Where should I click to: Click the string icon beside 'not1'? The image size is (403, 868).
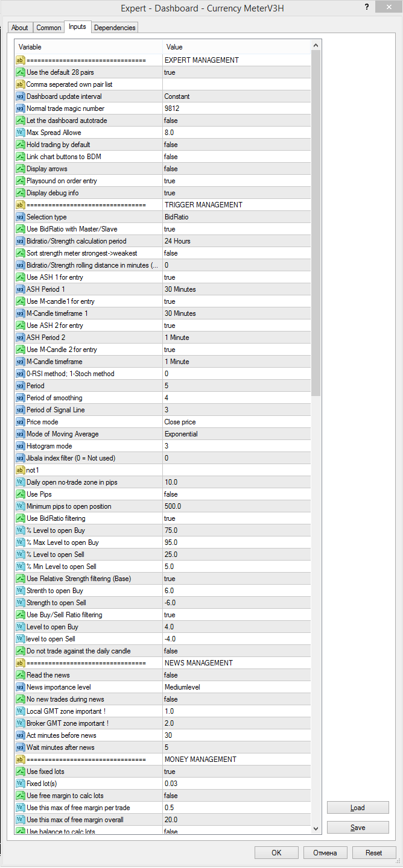point(20,470)
